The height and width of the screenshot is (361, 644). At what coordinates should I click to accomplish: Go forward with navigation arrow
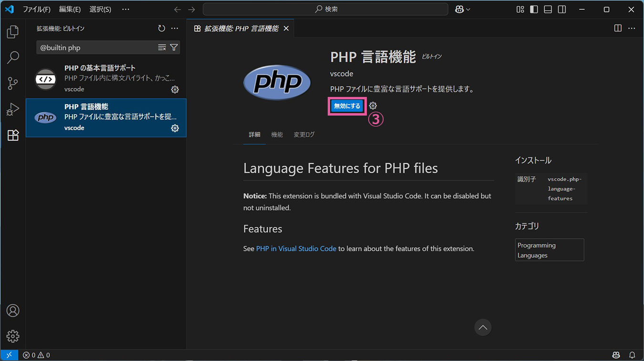pos(192,10)
